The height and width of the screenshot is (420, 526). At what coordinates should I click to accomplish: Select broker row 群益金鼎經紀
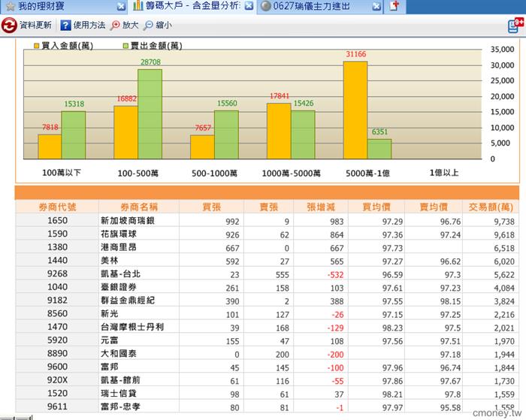[x=267, y=301]
